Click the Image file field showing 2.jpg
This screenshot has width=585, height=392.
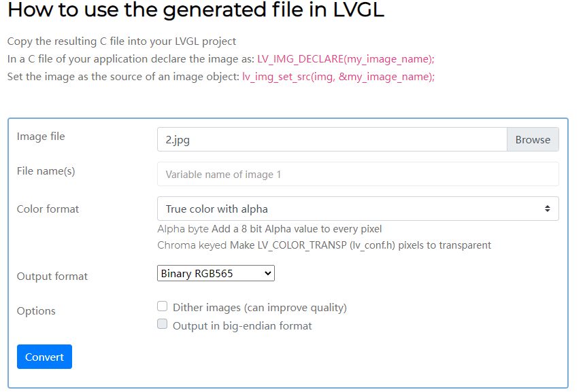[331, 139]
